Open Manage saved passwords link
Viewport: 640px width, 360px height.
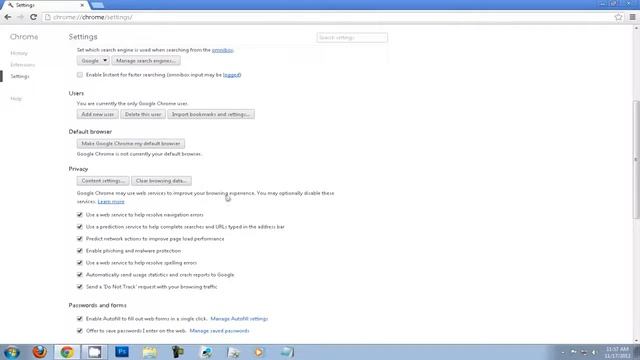pyautogui.click(x=220, y=331)
